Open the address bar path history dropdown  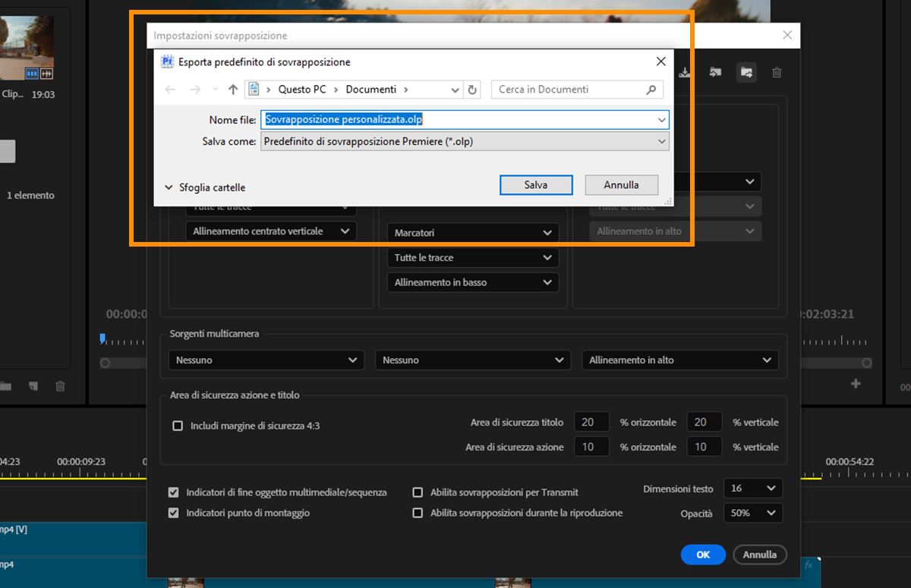click(x=455, y=90)
